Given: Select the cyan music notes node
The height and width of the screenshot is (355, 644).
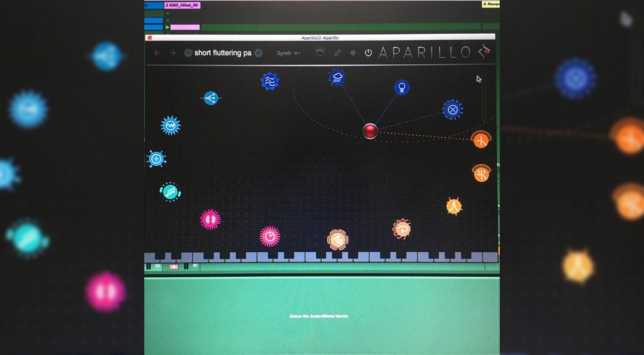Looking at the screenshot, I should point(170,192).
